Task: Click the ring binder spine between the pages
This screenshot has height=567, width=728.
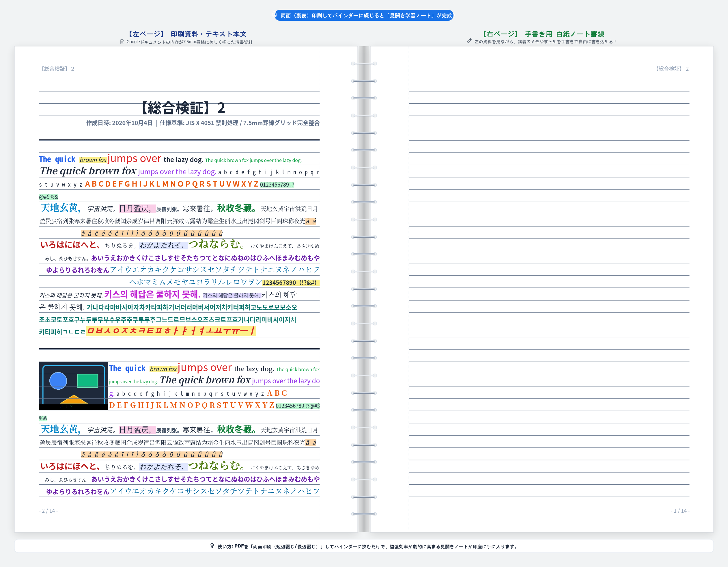Action: pos(364,289)
